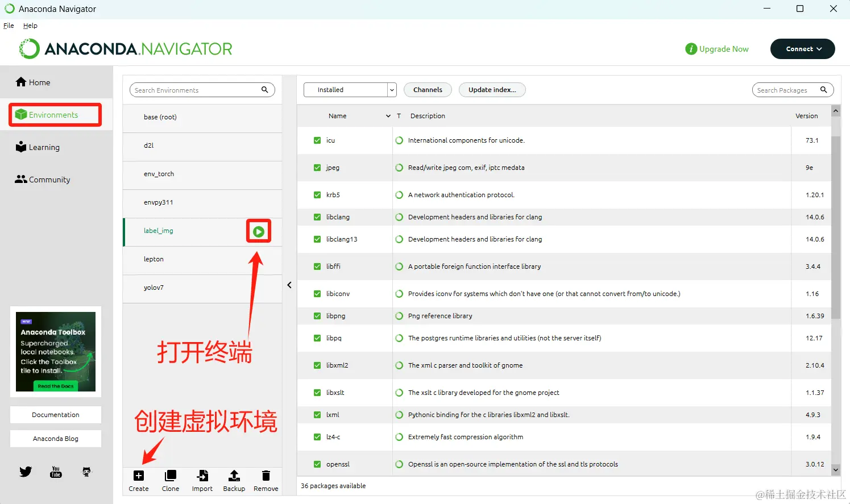The height and width of the screenshot is (504, 850).
Task: Uncheck the jpeg package checkbox
Action: point(317,168)
